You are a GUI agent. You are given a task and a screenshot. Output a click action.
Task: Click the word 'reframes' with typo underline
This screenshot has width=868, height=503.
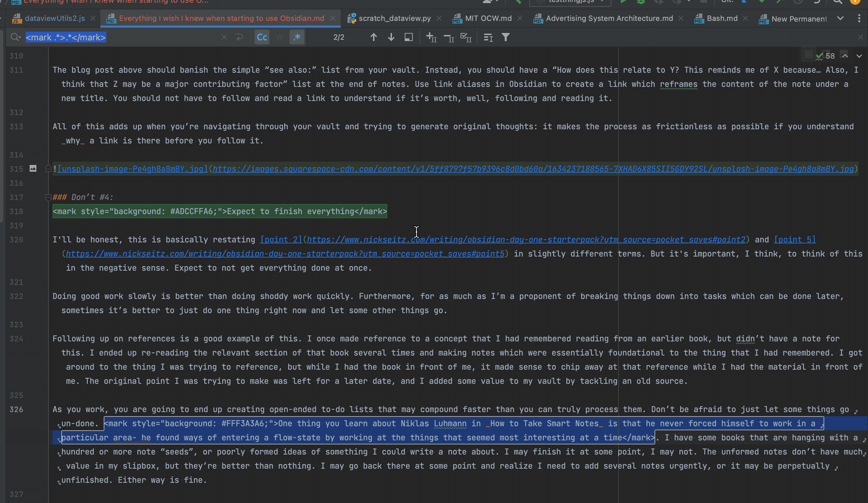point(678,84)
